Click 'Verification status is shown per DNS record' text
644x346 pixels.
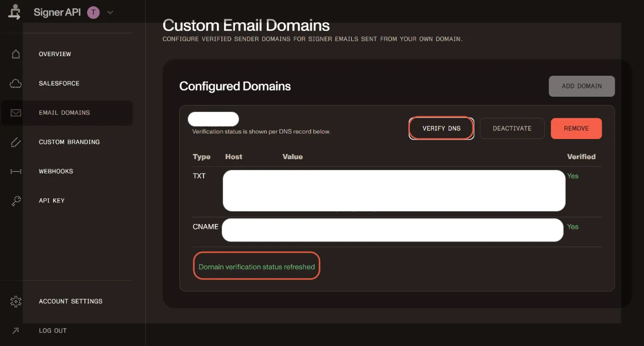(x=261, y=131)
